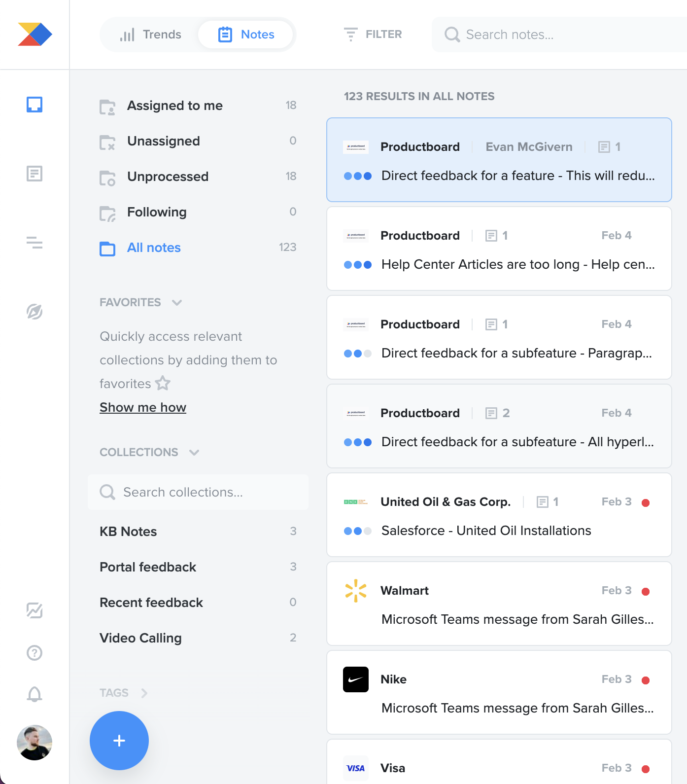This screenshot has width=687, height=784.
Task: Open the Show me how link
Action: (143, 407)
